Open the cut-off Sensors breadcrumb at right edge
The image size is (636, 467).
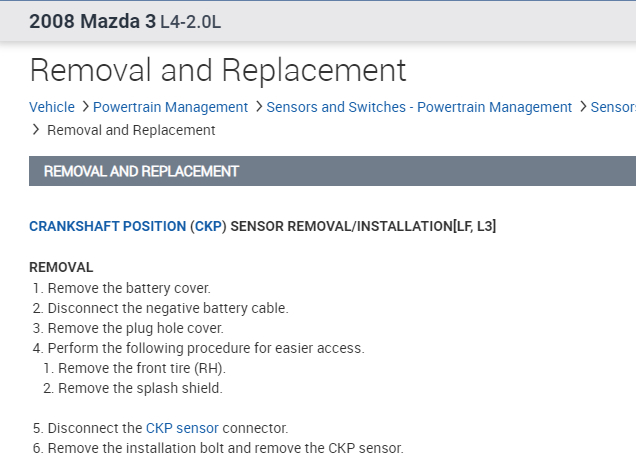(613, 107)
